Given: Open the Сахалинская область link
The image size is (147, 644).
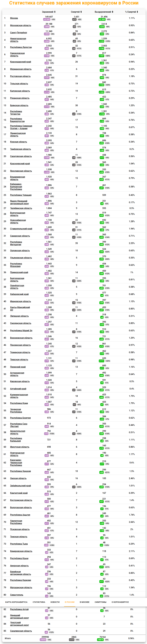Looking at the screenshot, I should point(21,631).
